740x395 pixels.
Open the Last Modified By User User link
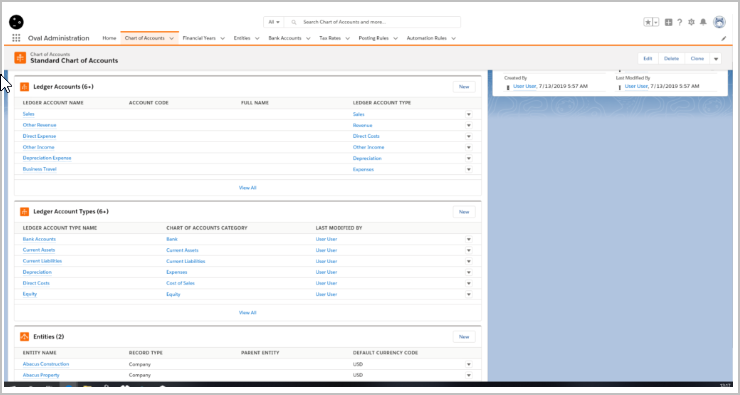[636, 86]
